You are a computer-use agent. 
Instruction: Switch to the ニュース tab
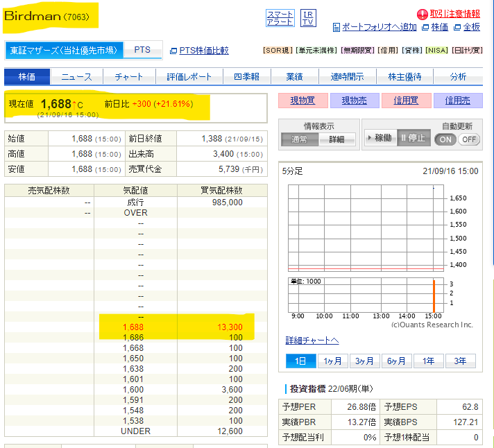pyautogui.click(x=76, y=76)
